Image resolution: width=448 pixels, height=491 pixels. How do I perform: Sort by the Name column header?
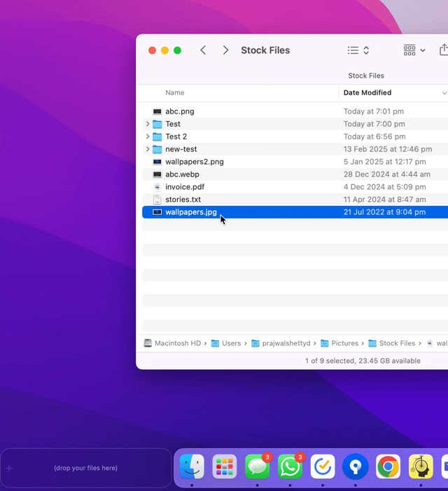click(x=174, y=92)
